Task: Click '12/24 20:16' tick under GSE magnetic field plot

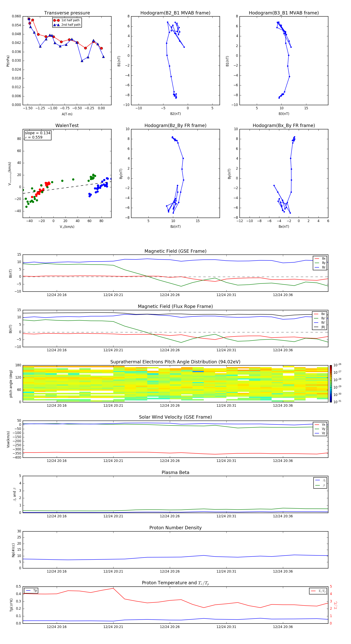Action: point(57,295)
